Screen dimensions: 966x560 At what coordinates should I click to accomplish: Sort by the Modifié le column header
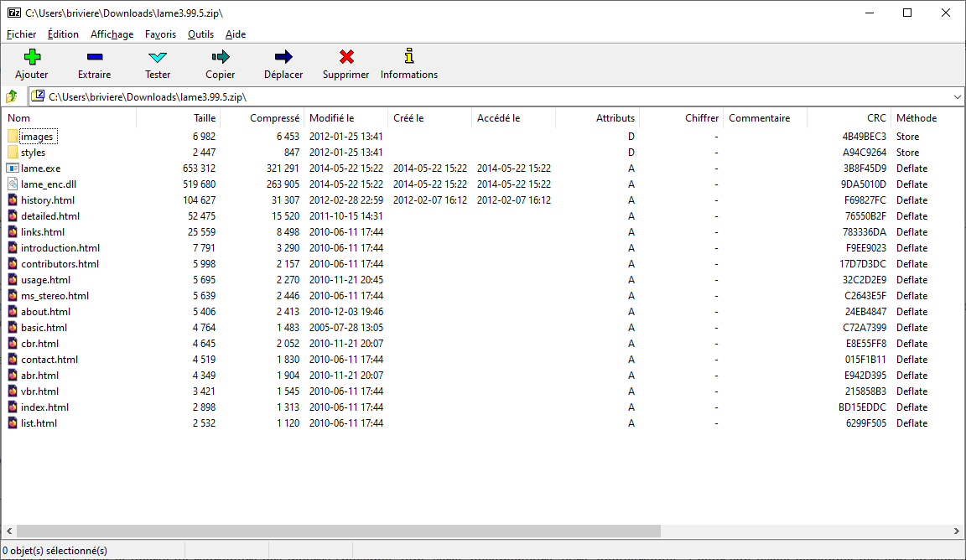[345, 117]
